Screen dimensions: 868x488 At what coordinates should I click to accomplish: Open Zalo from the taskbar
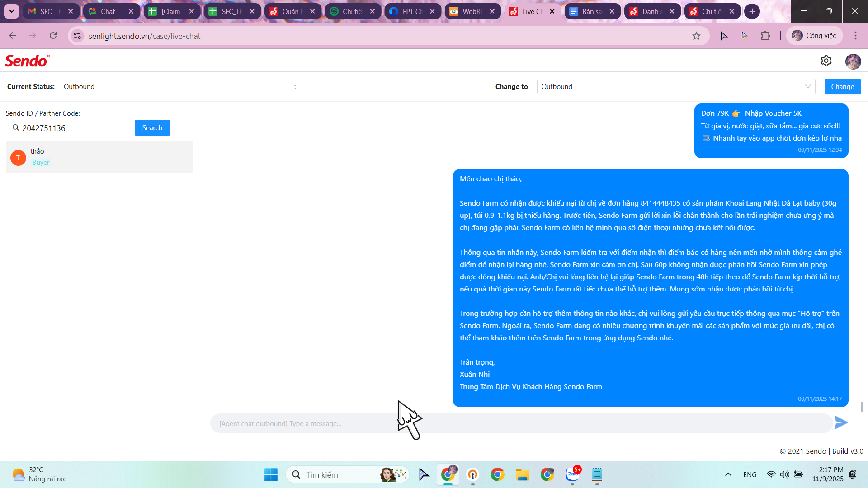tap(572, 474)
